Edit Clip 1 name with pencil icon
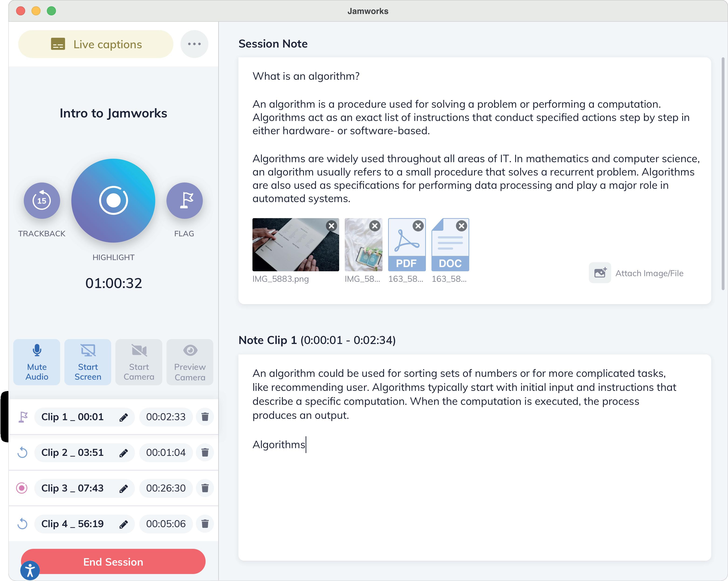Viewport: 728px width, 581px height. coord(124,417)
